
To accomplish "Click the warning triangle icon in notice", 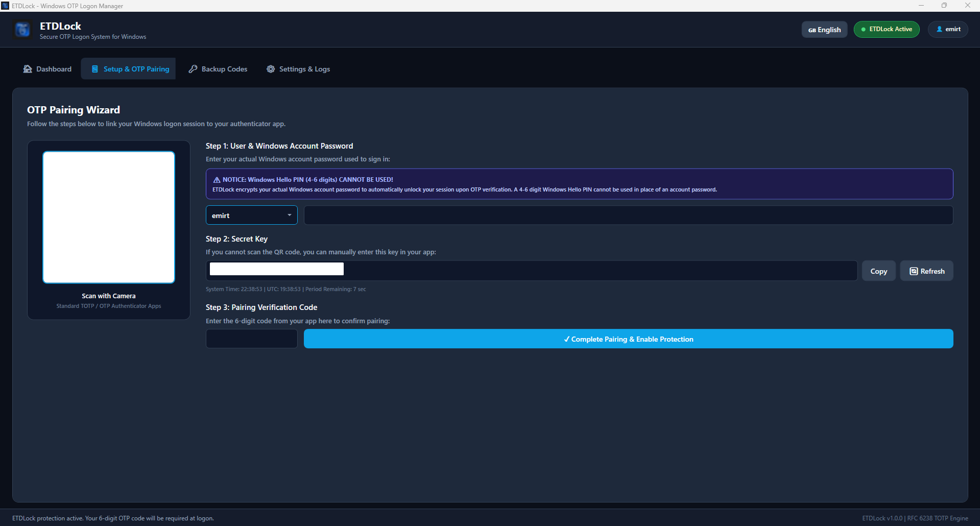I will point(217,180).
